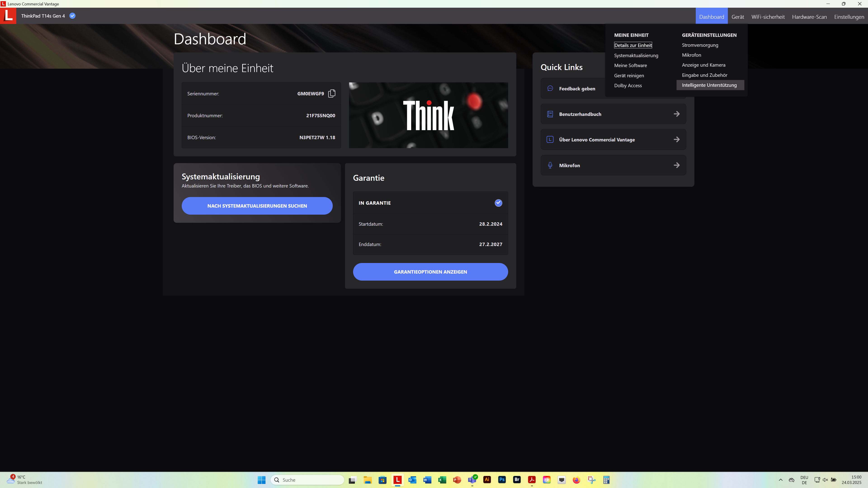Select Details zur Einheit in the menu
The height and width of the screenshot is (488, 868).
click(633, 45)
